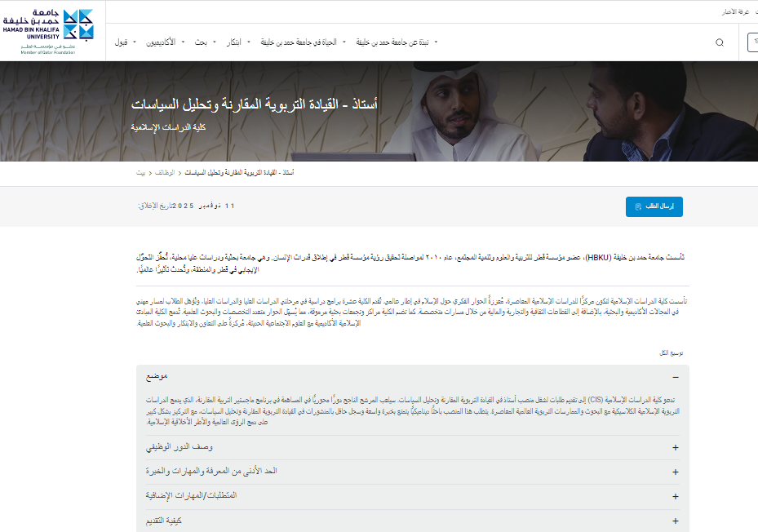Click the توسيع الكل expand all link
The height and width of the screenshot is (532, 758).
click(x=670, y=353)
